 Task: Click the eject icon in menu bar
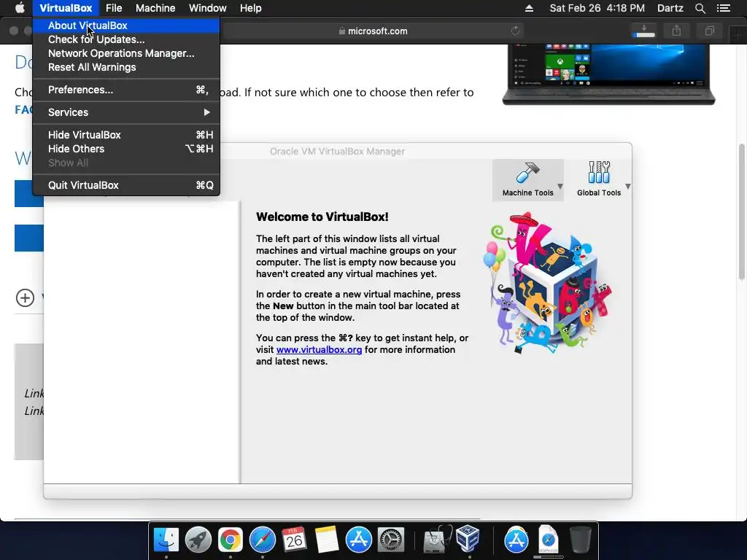point(529,8)
